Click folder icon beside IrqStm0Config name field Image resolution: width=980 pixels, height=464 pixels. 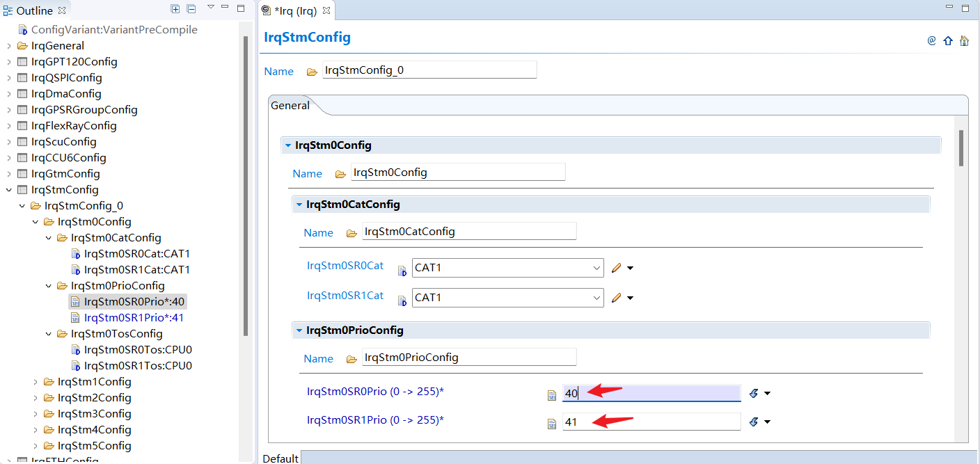[340, 174]
